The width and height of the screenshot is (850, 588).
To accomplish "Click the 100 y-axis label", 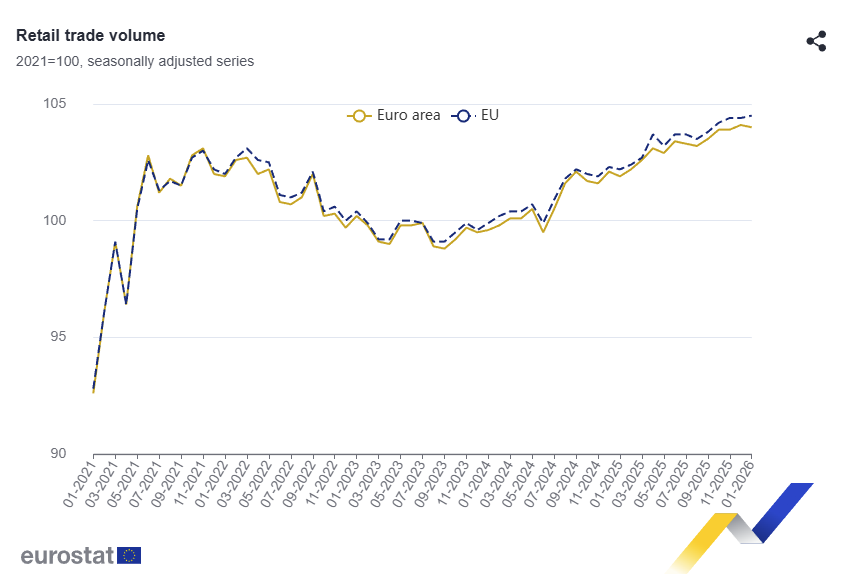I will [55, 220].
